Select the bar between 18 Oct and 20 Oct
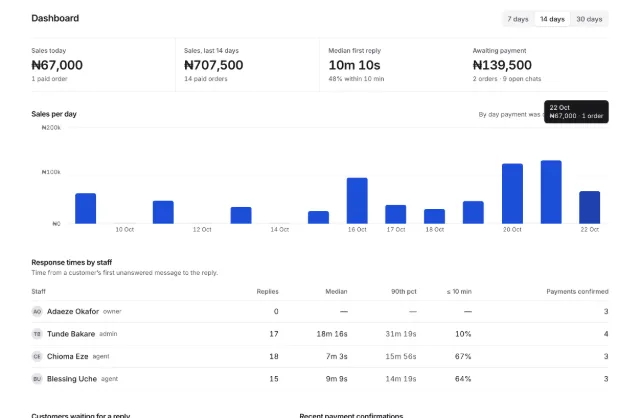Screen dimensions: 640x418 (x=473, y=212)
